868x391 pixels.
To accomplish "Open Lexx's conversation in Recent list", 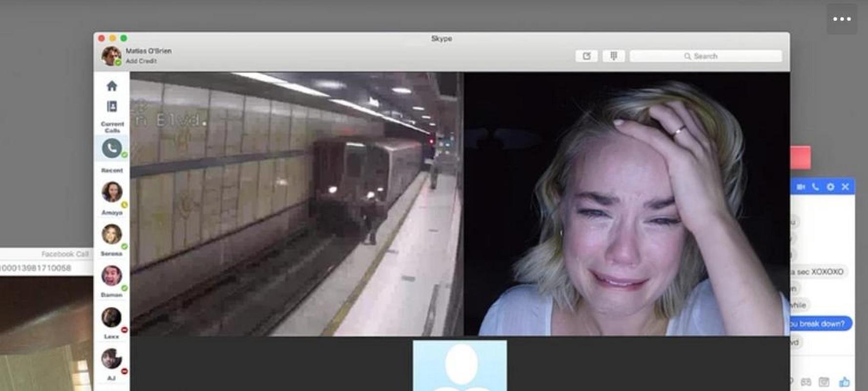I will pos(112,323).
